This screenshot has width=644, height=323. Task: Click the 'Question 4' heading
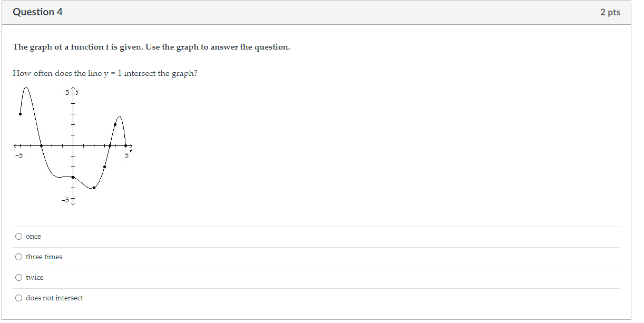point(37,12)
